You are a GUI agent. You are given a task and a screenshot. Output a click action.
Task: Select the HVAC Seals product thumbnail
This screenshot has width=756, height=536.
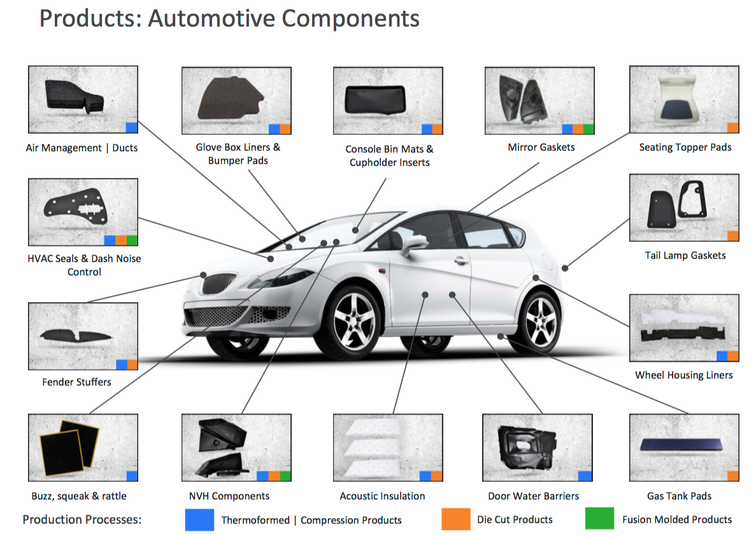(x=83, y=212)
